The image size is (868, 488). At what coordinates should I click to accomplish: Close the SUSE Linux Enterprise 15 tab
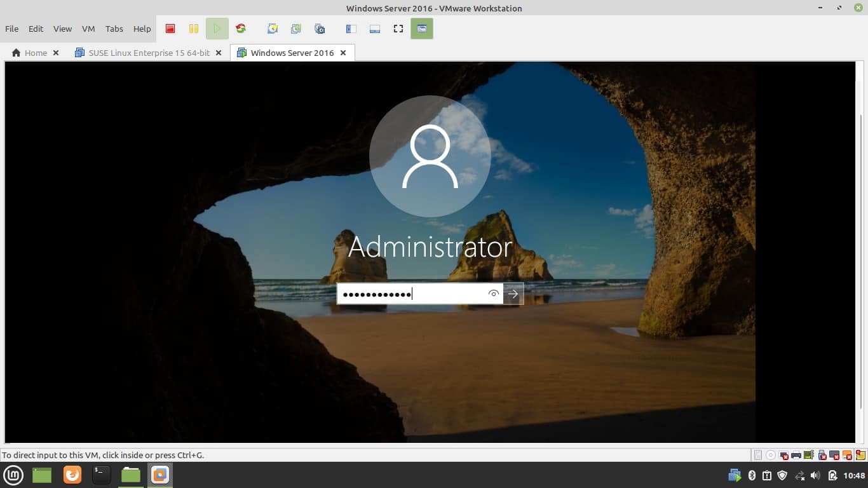(219, 53)
